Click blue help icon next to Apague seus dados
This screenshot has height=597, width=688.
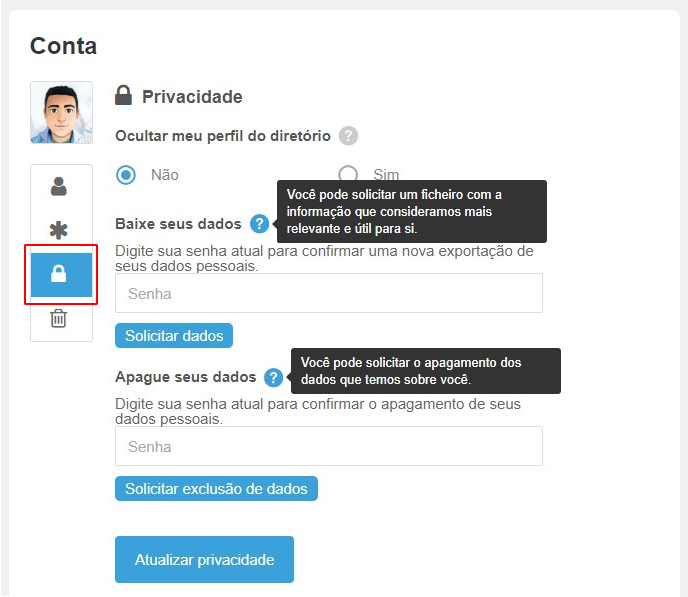click(x=273, y=377)
